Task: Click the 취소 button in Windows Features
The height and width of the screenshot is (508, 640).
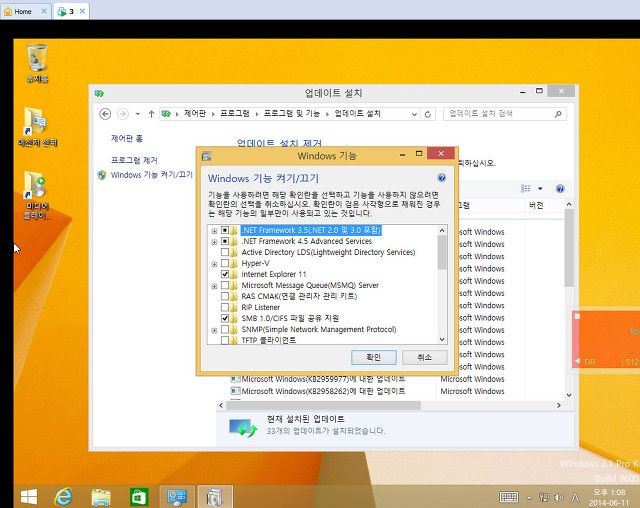Action: pos(424,357)
